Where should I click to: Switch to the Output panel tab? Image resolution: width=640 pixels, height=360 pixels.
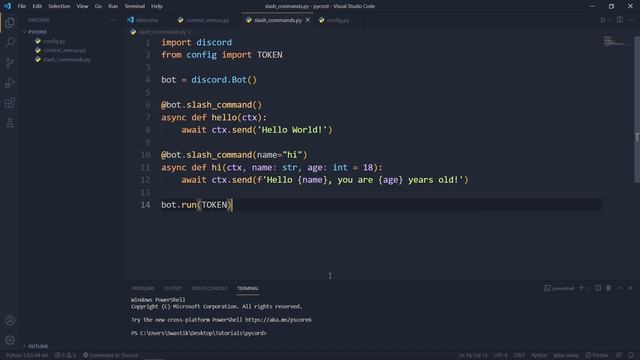173,288
